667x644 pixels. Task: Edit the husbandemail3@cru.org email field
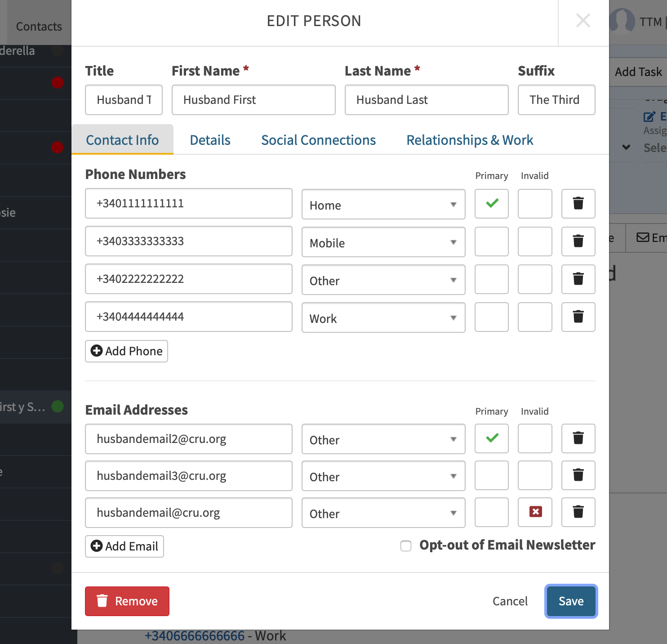point(189,476)
